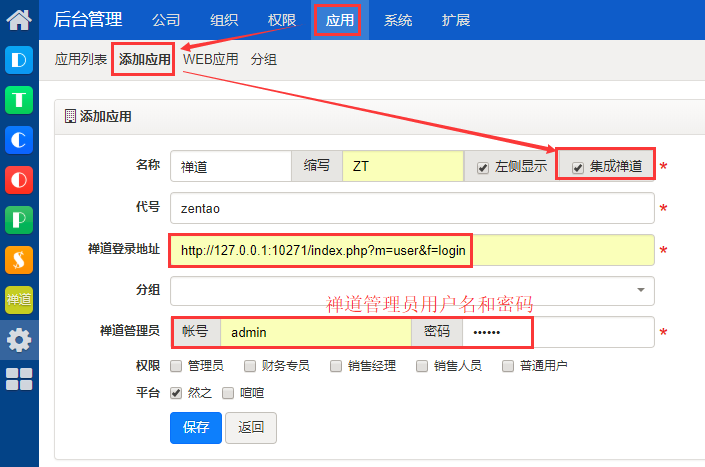Focus the 名称 input field containing 禅道

coord(231,166)
